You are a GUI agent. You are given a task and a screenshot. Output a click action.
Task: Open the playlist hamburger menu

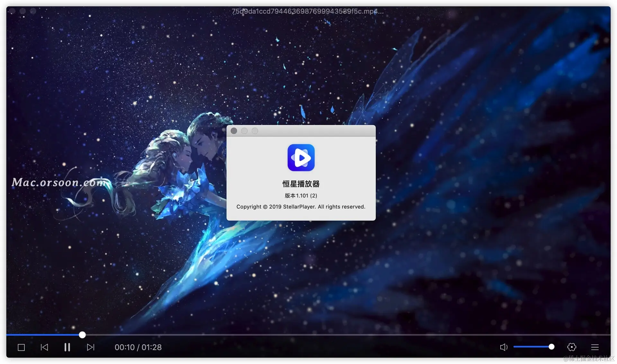595,347
